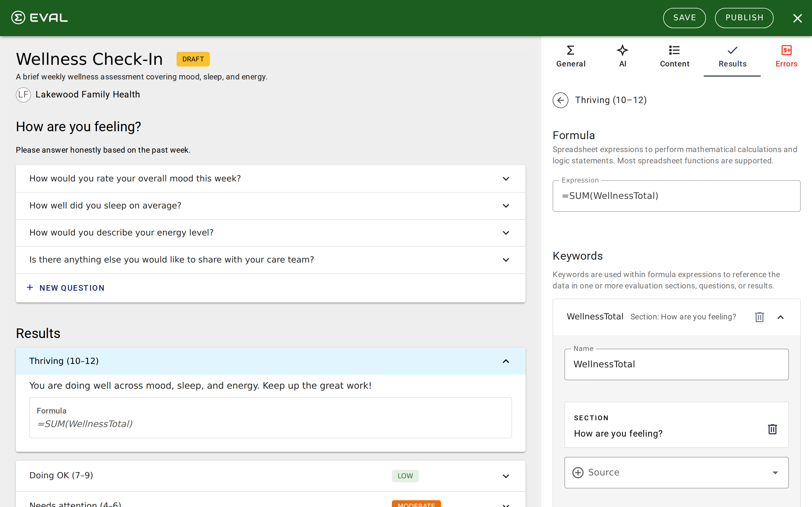Click the SAVE button
The width and height of the screenshot is (812, 507).
(684, 18)
